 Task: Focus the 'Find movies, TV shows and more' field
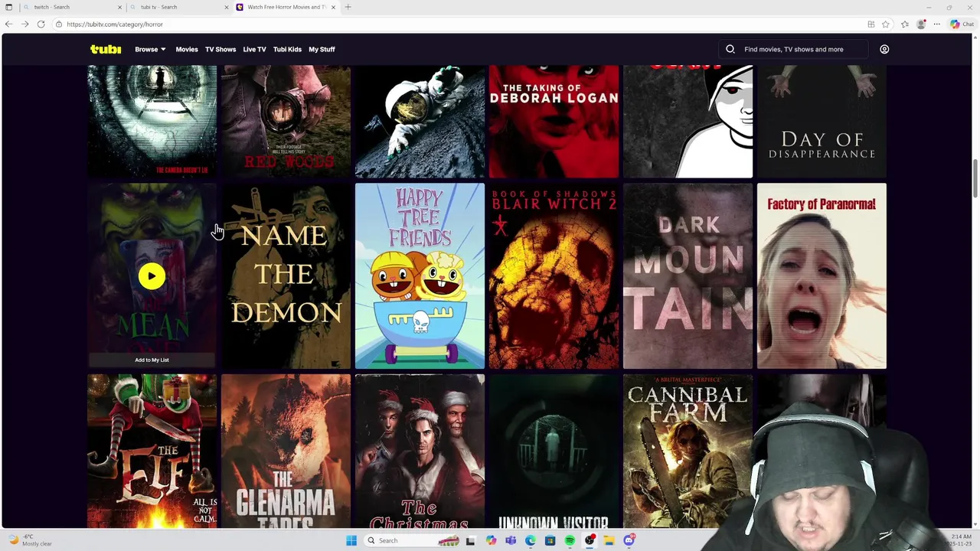794,49
